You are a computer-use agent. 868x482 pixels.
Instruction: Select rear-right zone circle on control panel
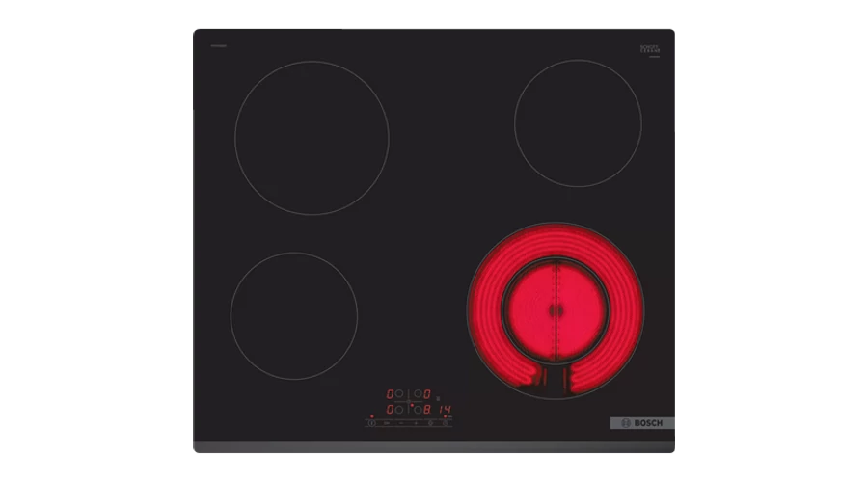pos(418,393)
